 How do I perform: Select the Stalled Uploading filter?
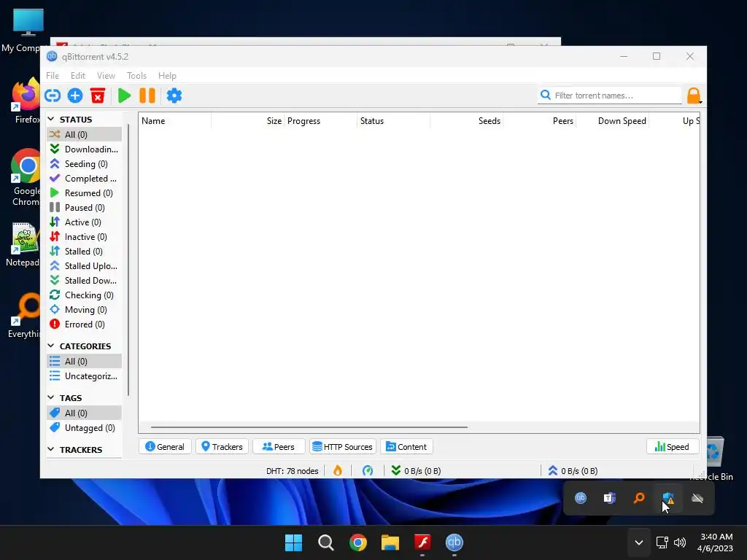(x=84, y=266)
